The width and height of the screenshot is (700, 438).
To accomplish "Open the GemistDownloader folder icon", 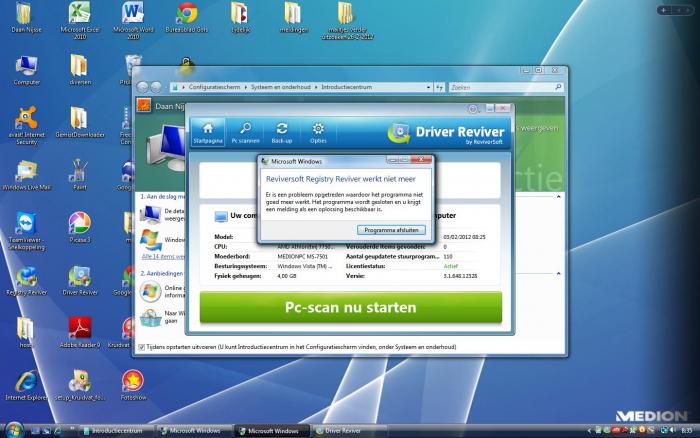I will (x=79, y=122).
